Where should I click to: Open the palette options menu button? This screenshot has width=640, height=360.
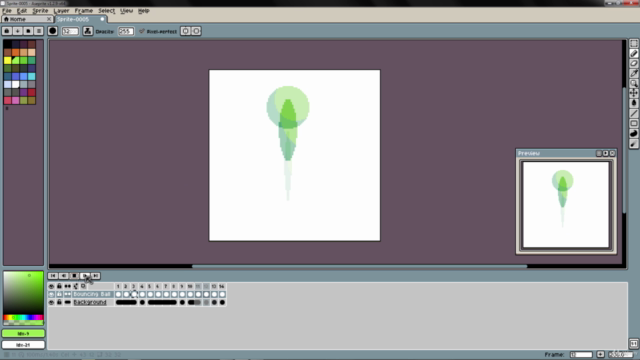pos(39,31)
